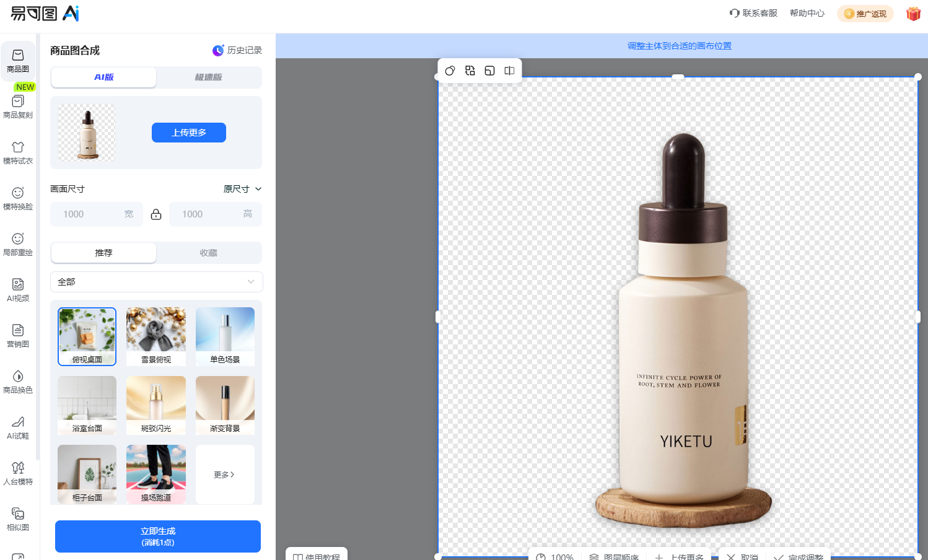Click the 上传更多 button in upload panel

click(189, 133)
